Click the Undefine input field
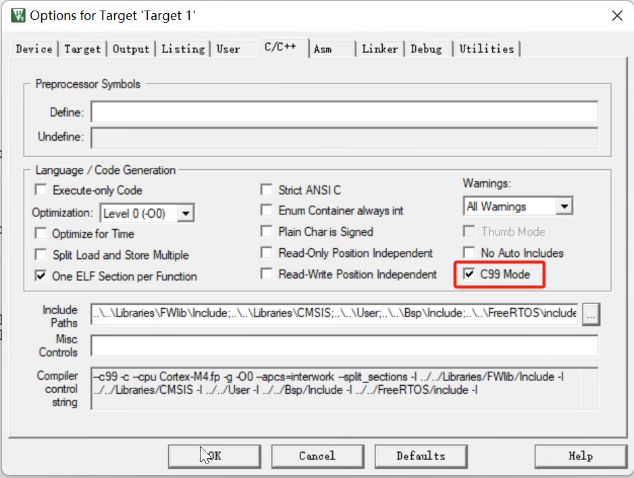The width and height of the screenshot is (634, 478). [344, 137]
